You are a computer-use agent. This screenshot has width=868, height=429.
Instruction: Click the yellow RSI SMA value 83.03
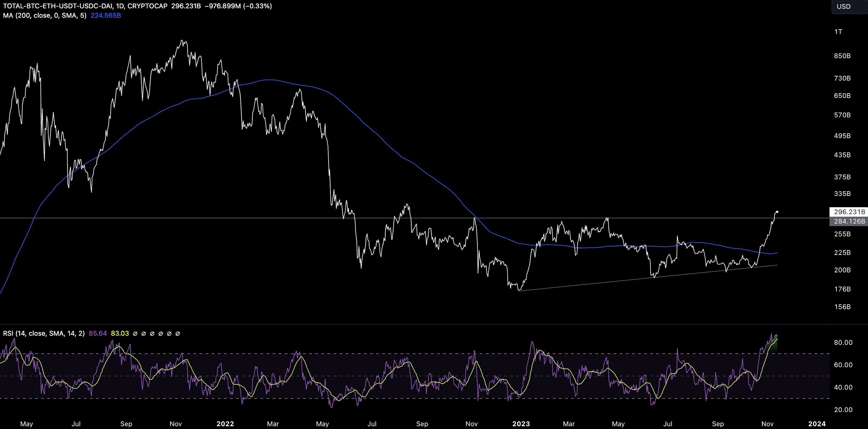[120, 333]
